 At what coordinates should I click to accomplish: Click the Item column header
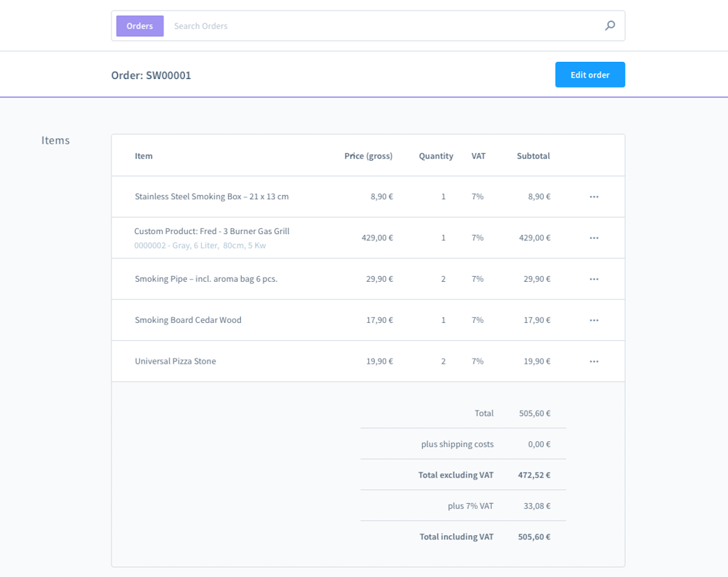pos(144,156)
